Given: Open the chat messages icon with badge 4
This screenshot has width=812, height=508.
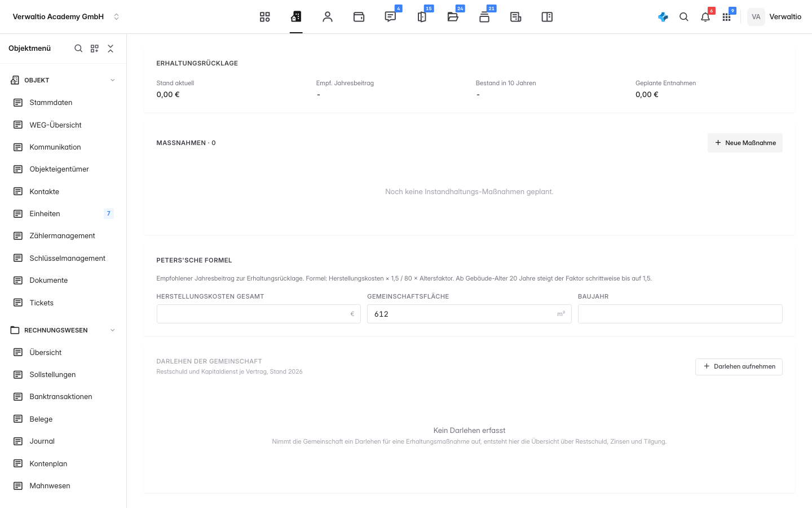Looking at the screenshot, I should [390, 17].
